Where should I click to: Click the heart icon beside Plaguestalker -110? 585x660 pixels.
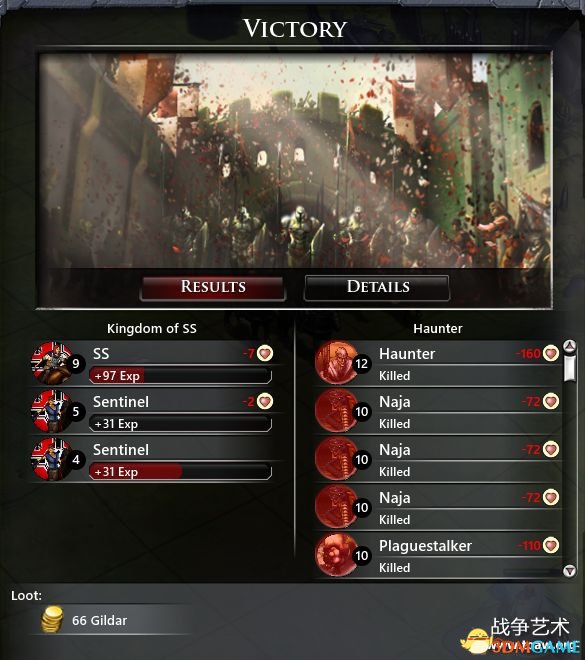(550, 545)
